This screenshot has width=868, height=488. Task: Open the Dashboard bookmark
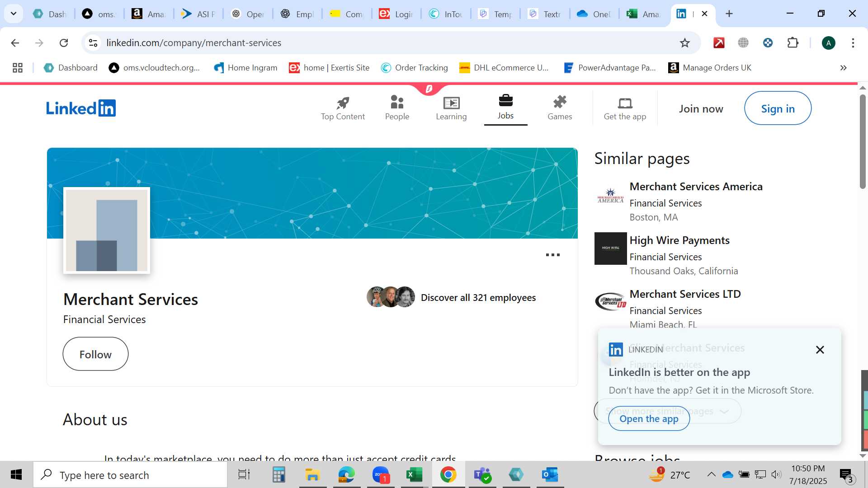click(71, 68)
